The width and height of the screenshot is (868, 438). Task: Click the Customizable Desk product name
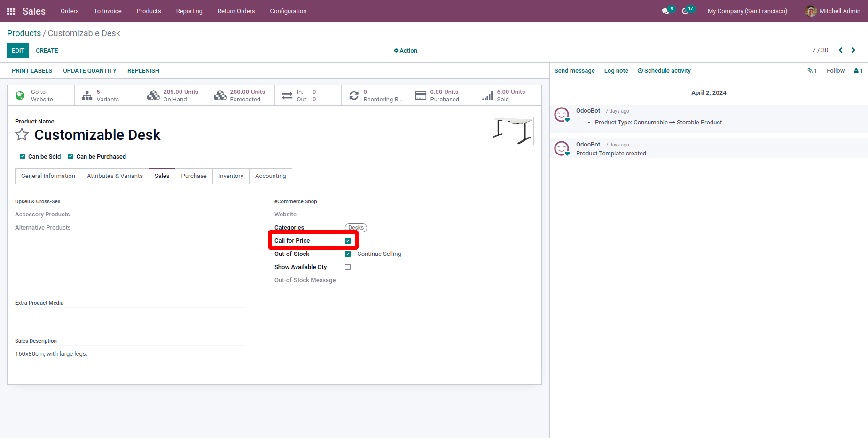[97, 135]
